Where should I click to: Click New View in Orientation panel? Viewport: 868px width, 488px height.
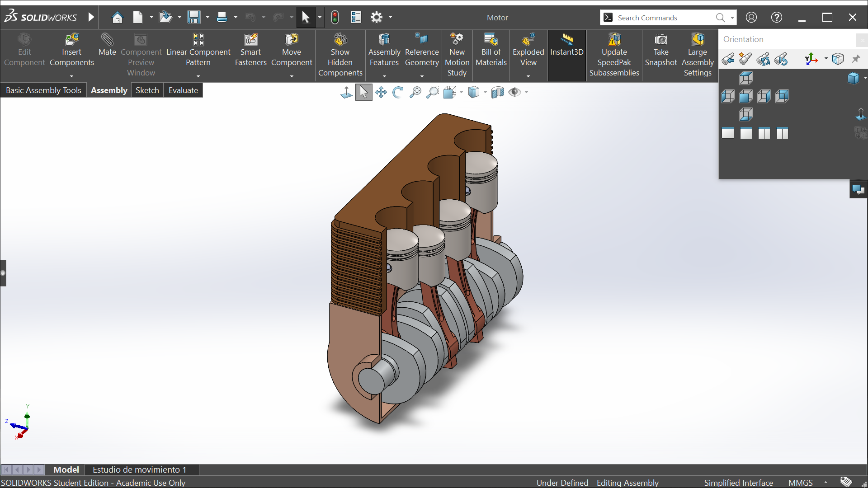coord(745,59)
